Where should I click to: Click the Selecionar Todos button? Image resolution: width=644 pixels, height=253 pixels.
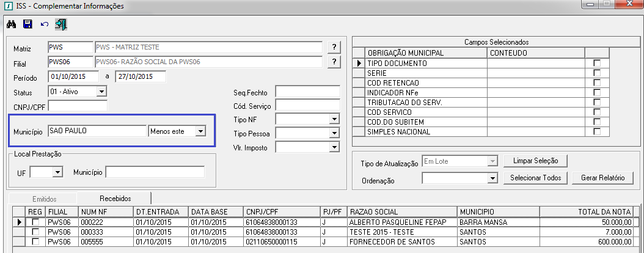[536, 178]
